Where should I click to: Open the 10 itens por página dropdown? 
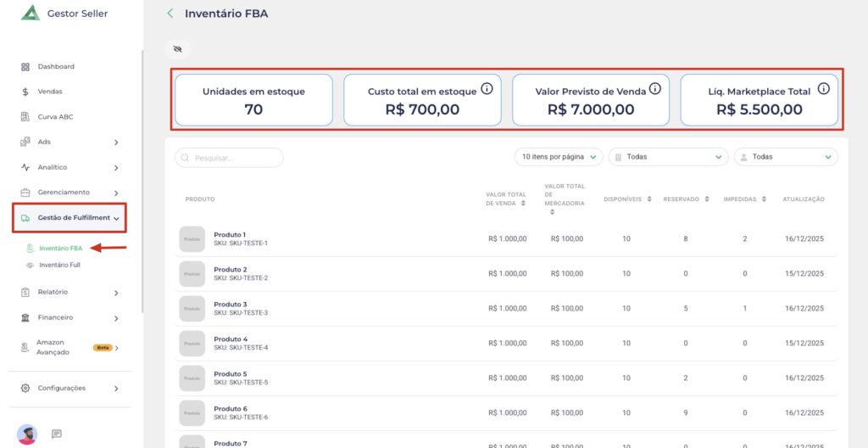559,157
